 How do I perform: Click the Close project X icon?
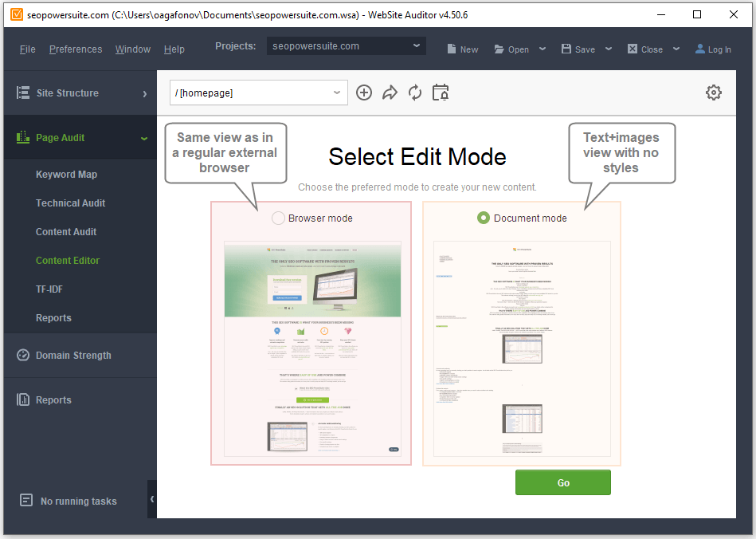pos(632,49)
